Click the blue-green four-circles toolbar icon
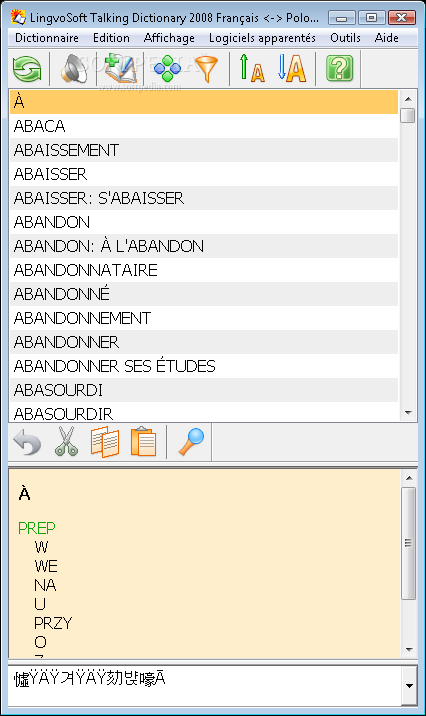The image size is (426, 716). pyautogui.click(x=168, y=69)
